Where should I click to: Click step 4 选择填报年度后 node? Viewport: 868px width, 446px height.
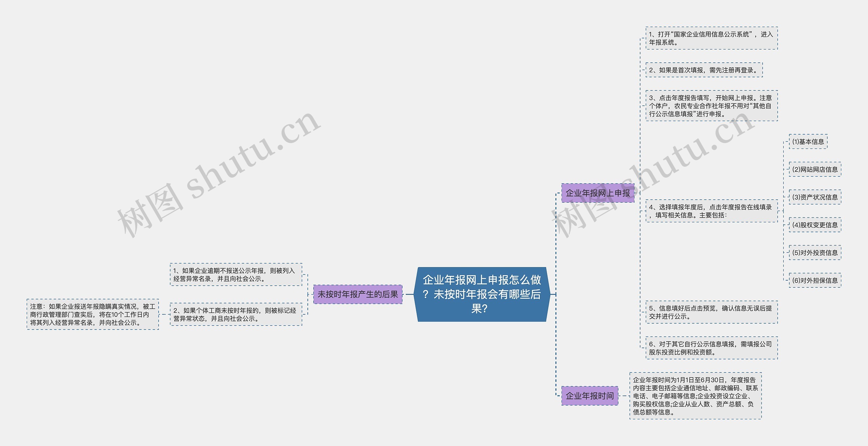tap(711, 211)
